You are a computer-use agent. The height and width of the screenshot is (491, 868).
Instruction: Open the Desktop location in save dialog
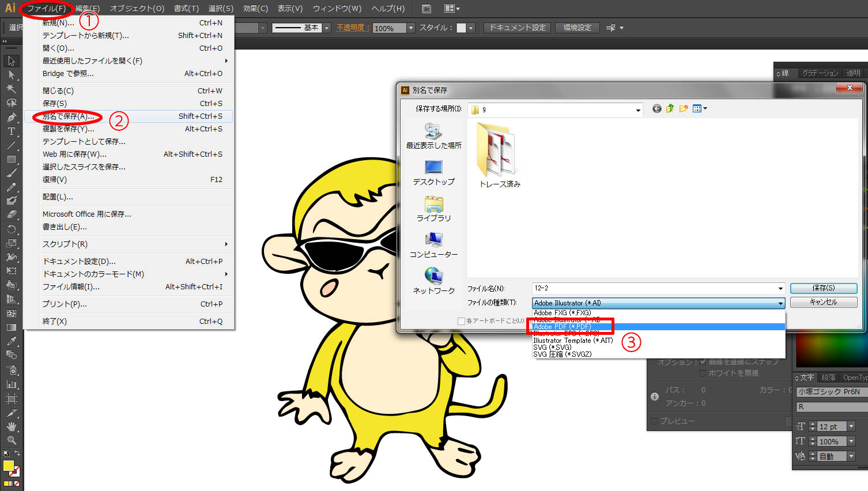433,173
